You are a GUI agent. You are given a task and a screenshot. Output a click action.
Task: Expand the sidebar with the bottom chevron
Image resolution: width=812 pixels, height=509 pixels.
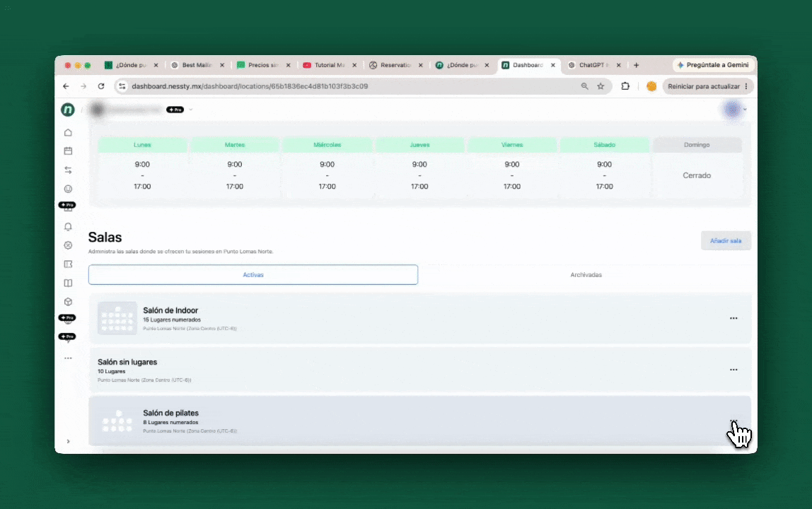pyautogui.click(x=68, y=441)
